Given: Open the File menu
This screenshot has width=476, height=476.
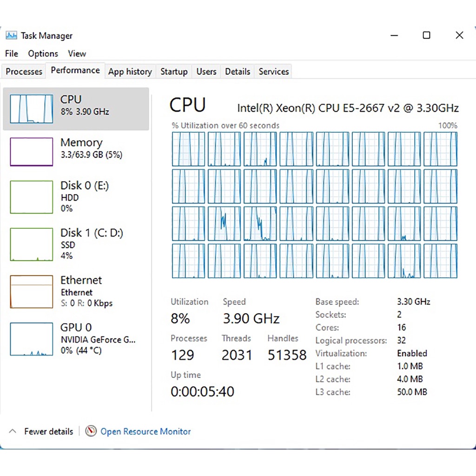Looking at the screenshot, I should click(12, 53).
